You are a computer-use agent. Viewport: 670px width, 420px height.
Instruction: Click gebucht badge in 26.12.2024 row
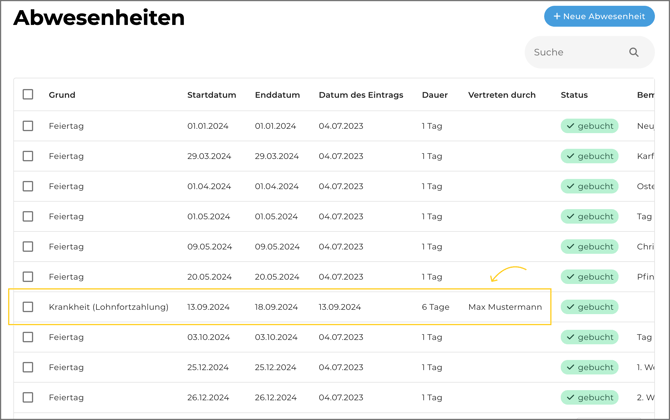(589, 397)
